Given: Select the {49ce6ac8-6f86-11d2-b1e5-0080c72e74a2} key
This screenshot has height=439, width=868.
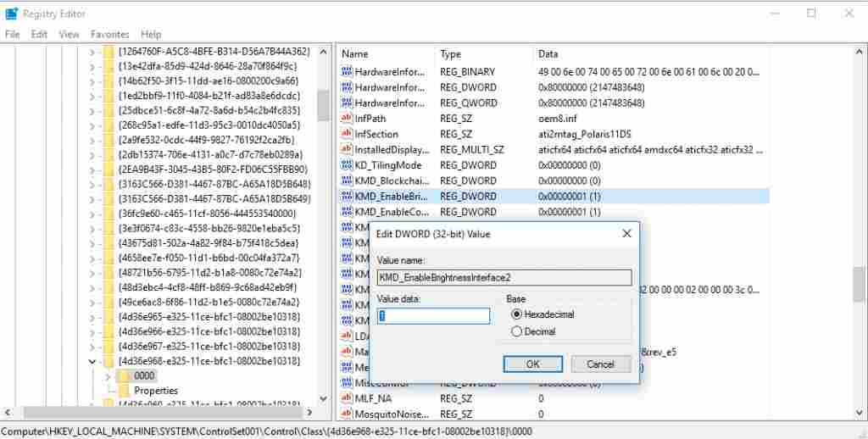Looking at the screenshot, I should click(209, 303).
